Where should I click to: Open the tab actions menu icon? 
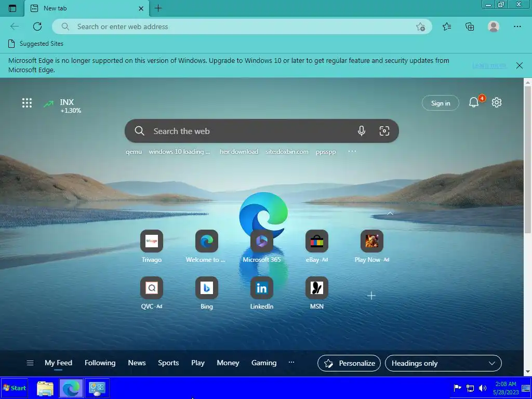click(x=12, y=8)
